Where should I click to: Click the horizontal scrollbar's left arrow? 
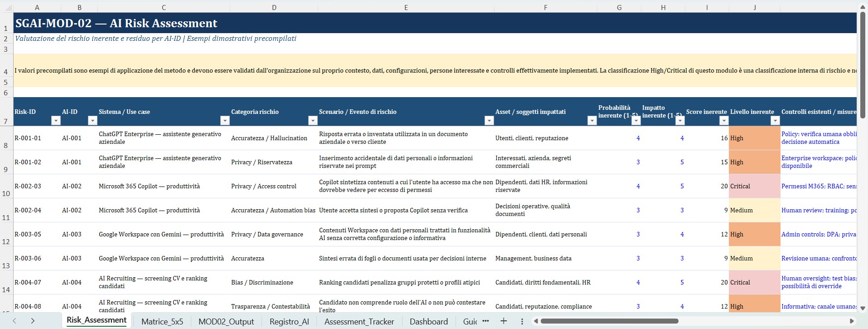[x=536, y=321]
